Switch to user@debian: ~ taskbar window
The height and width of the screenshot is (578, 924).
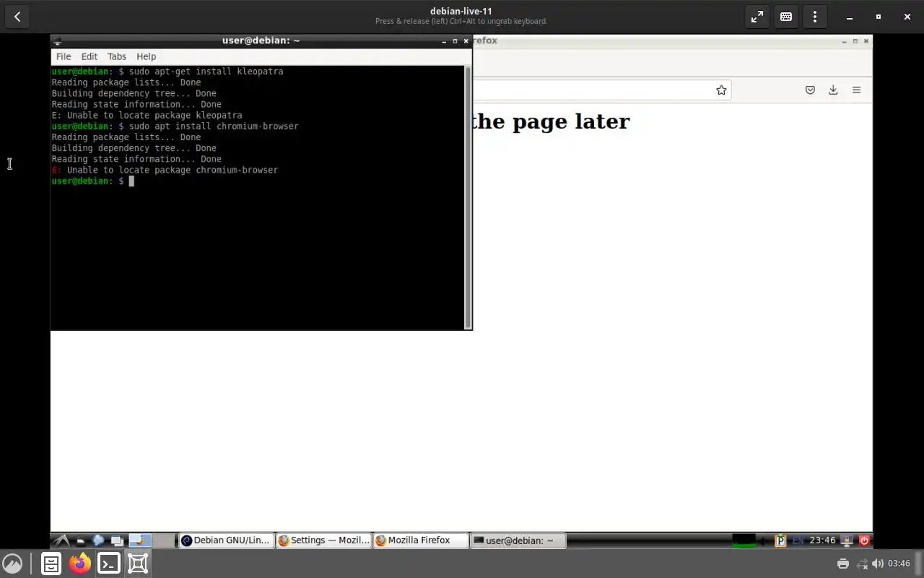click(518, 540)
